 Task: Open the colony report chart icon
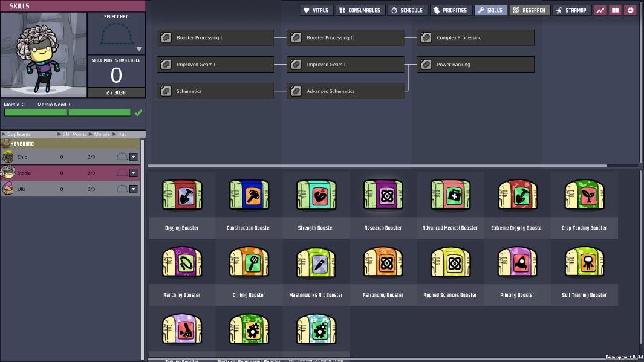(600, 10)
